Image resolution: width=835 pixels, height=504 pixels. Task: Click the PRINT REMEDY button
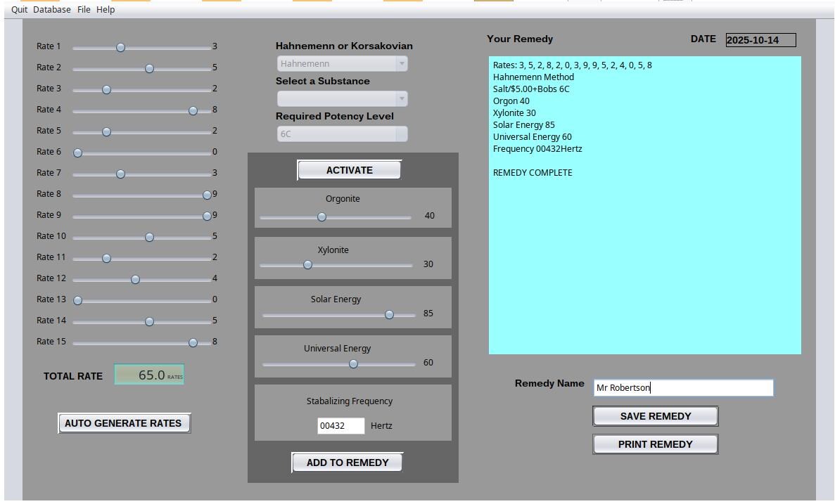click(656, 444)
